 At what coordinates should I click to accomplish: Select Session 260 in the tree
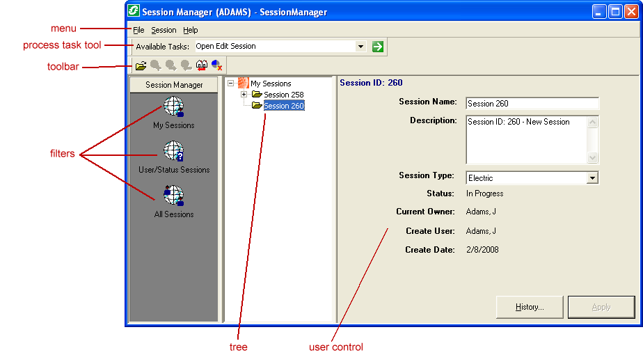(x=283, y=106)
